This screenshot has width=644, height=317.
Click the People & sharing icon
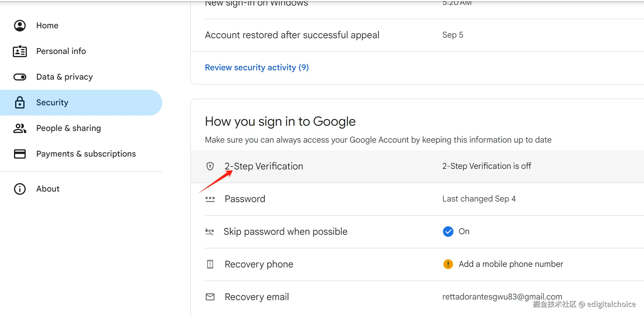pos(20,128)
